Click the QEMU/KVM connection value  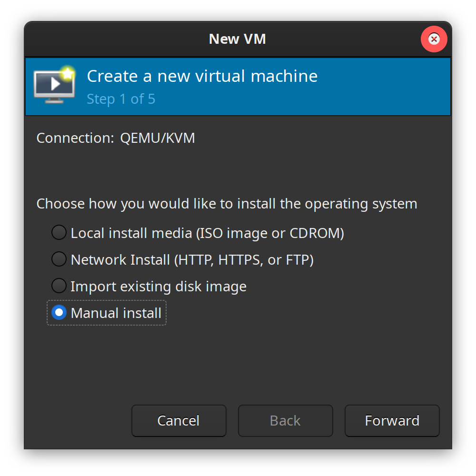[x=158, y=138]
